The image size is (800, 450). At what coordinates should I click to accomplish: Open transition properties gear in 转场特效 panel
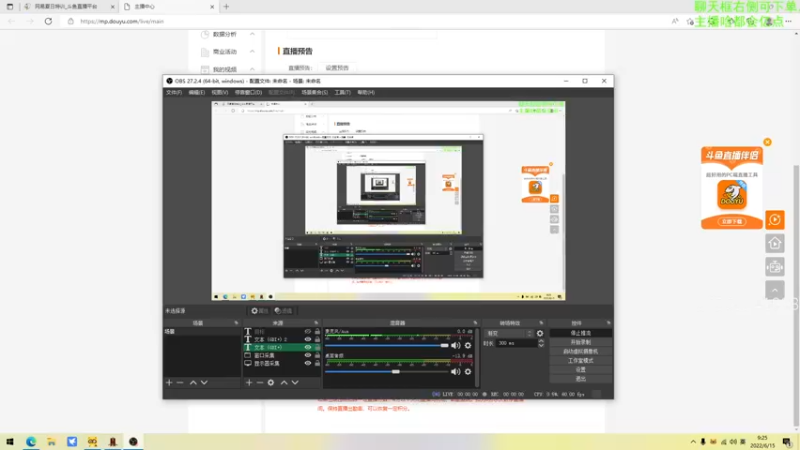point(540,334)
